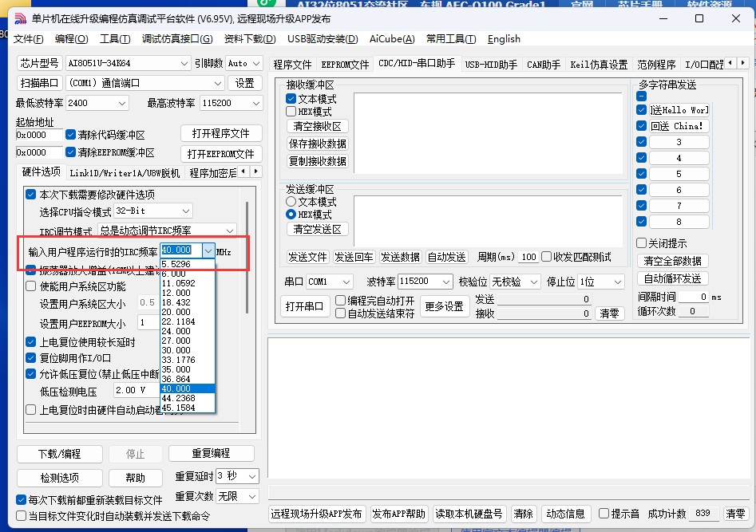Click the app logo icon in title bar
The image size is (756, 532).
click(20, 19)
